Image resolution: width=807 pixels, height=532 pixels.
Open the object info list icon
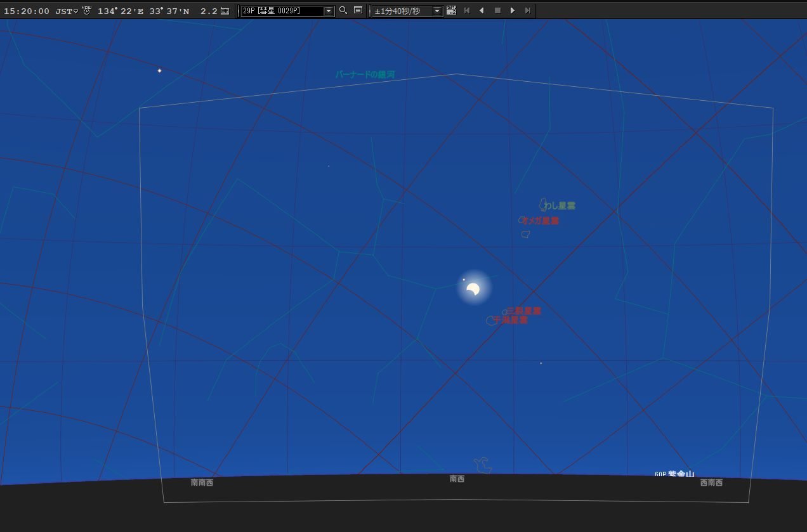pyautogui.click(x=358, y=10)
